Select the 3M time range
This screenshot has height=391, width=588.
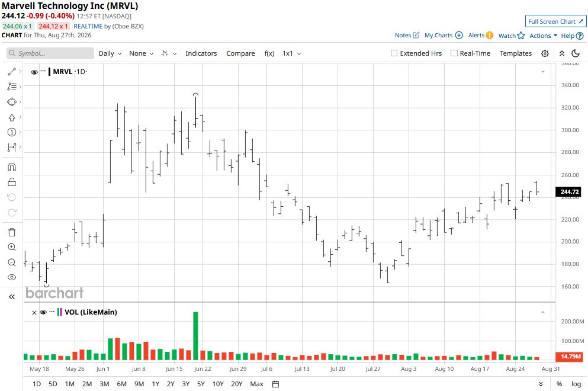(104, 384)
